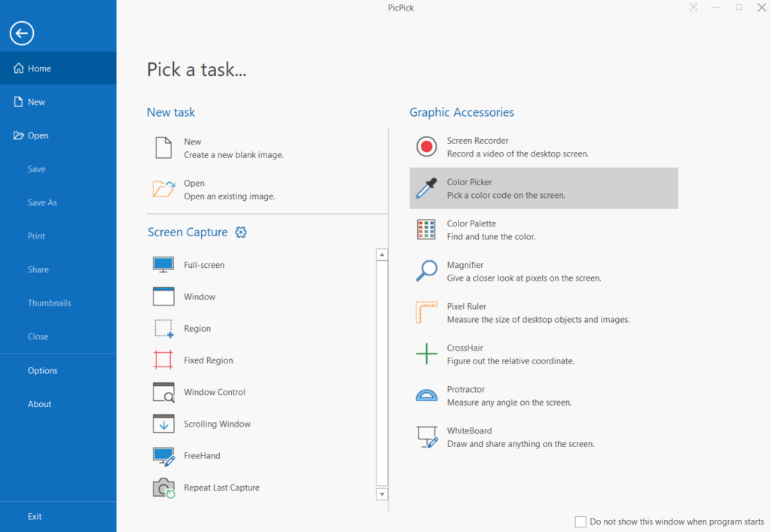Click Exit in the sidebar
771x532 pixels.
[x=35, y=516]
